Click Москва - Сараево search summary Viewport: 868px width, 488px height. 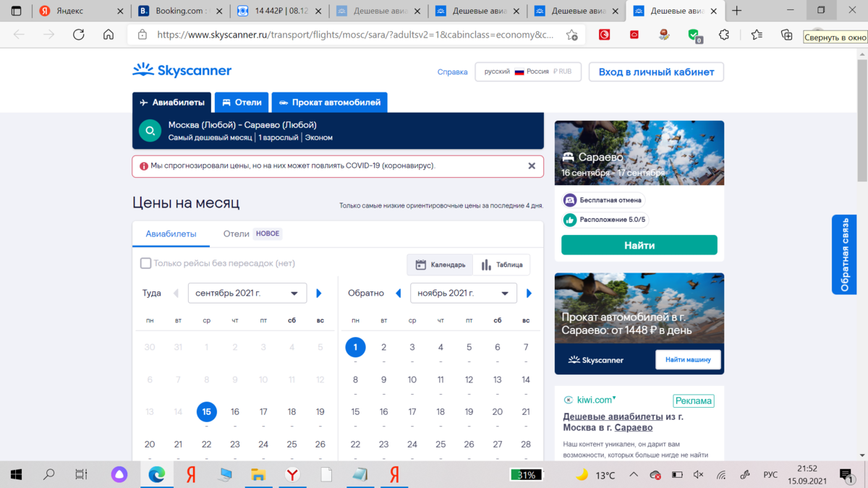[338, 131]
